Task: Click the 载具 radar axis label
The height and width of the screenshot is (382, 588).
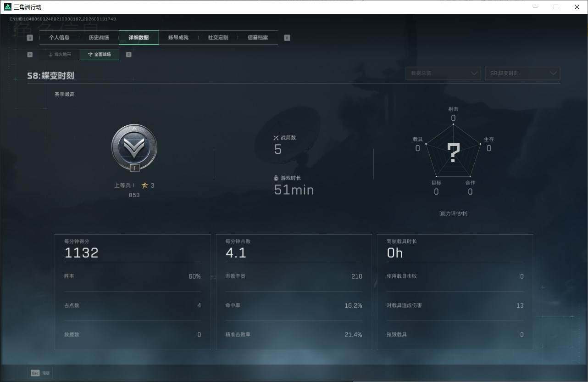Action: point(417,139)
